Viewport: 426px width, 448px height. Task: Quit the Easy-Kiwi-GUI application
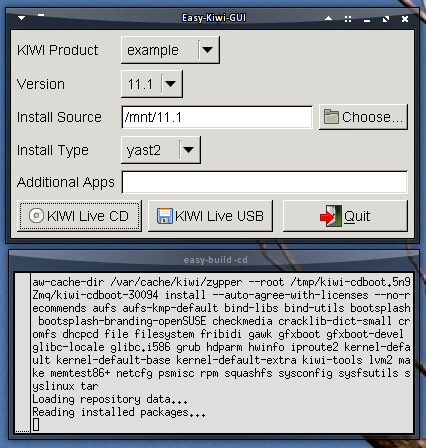coord(345,216)
